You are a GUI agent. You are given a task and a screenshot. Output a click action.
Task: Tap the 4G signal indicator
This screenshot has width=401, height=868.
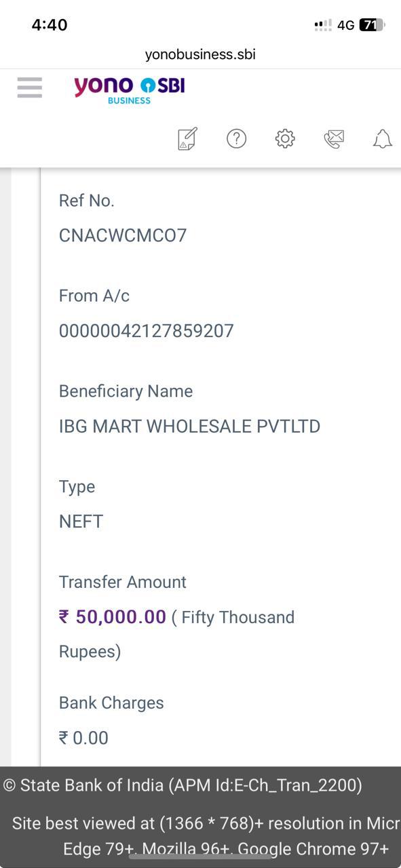[x=345, y=25]
